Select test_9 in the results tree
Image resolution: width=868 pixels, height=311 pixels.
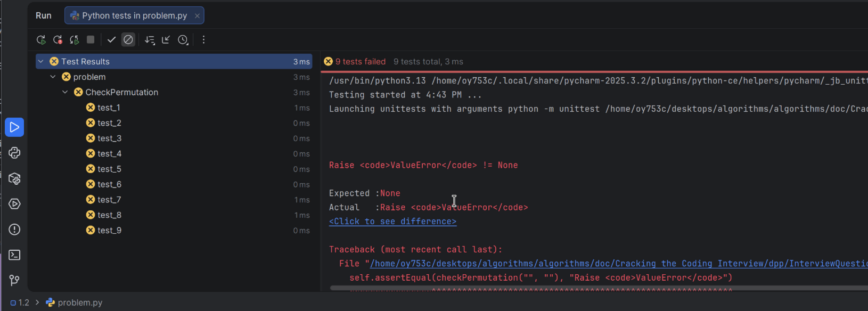coord(174,231)
